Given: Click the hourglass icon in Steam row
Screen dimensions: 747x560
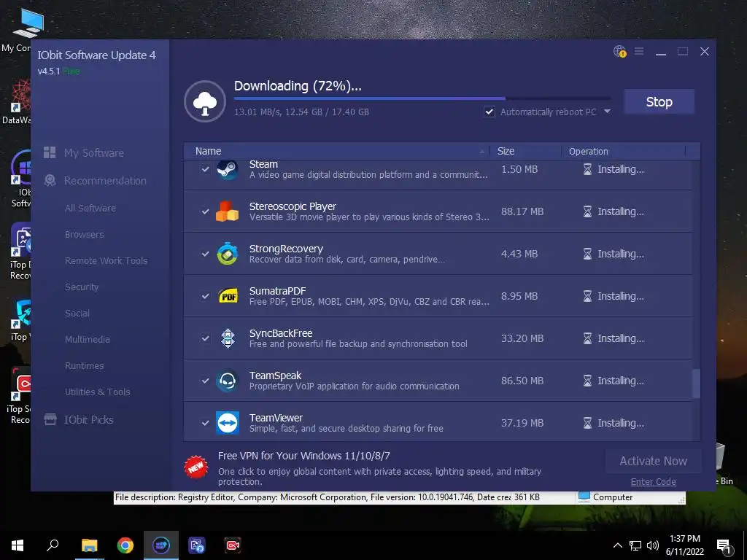Looking at the screenshot, I should click(x=587, y=169).
